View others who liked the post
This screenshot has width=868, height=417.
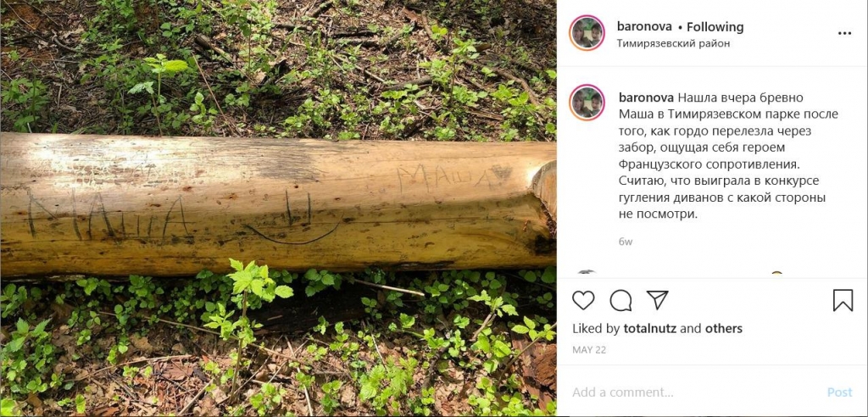(723, 329)
